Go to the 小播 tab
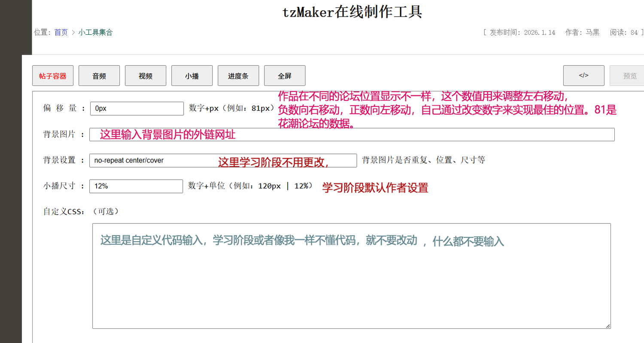The height and width of the screenshot is (343, 644). click(192, 76)
